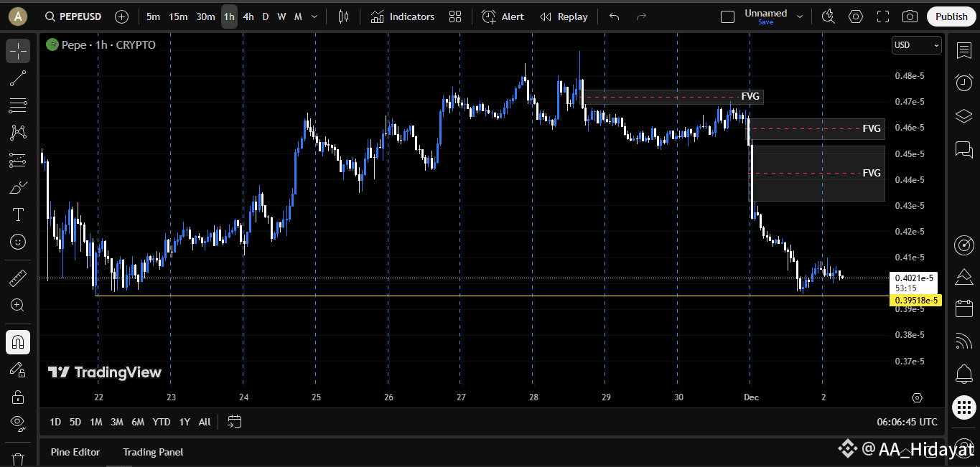The height and width of the screenshot is (467, 980).
Task: Select the ruler measure tool
Action: [x=18, y=278]
